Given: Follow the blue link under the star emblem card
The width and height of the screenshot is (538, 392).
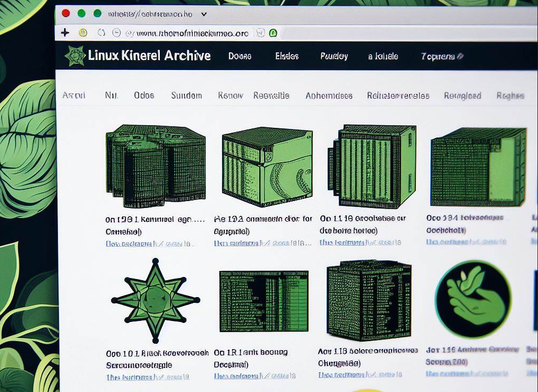Looking at the screenshot, I should [x=148, y=377].
